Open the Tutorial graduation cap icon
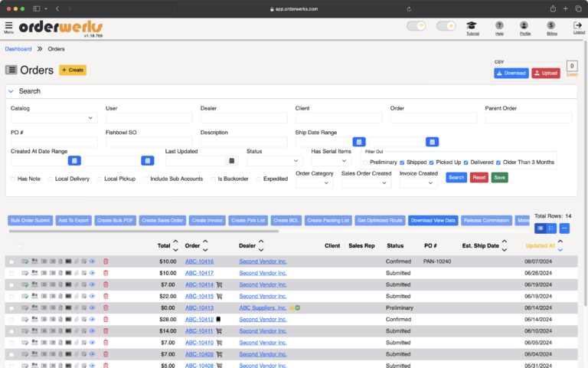 coord(472,25)
